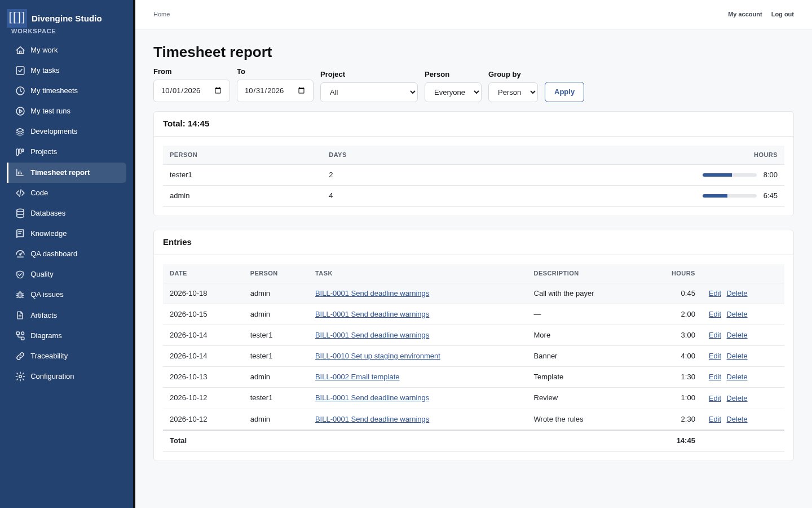Click the shield icon beside Quality

[x=20, y=274]
